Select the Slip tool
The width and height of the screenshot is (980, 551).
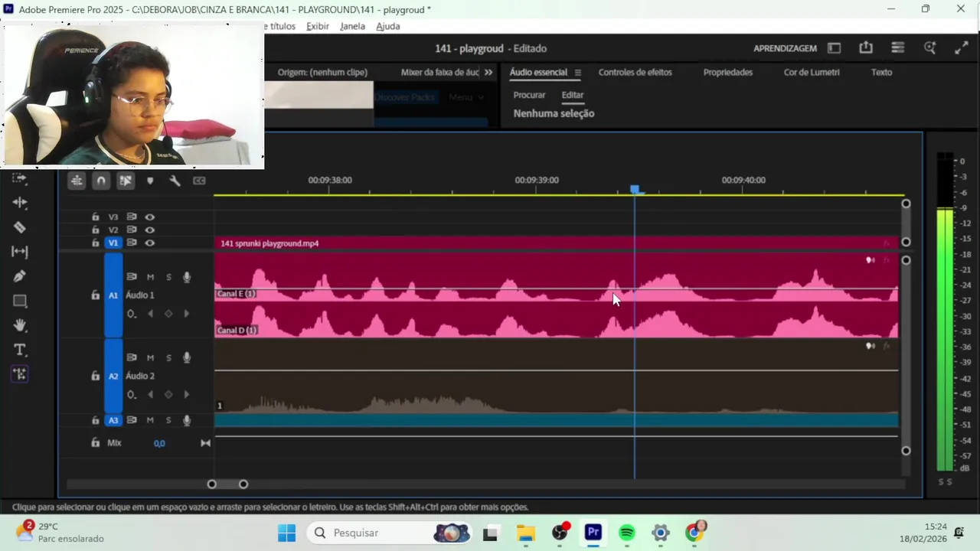[x=20, y=252]
